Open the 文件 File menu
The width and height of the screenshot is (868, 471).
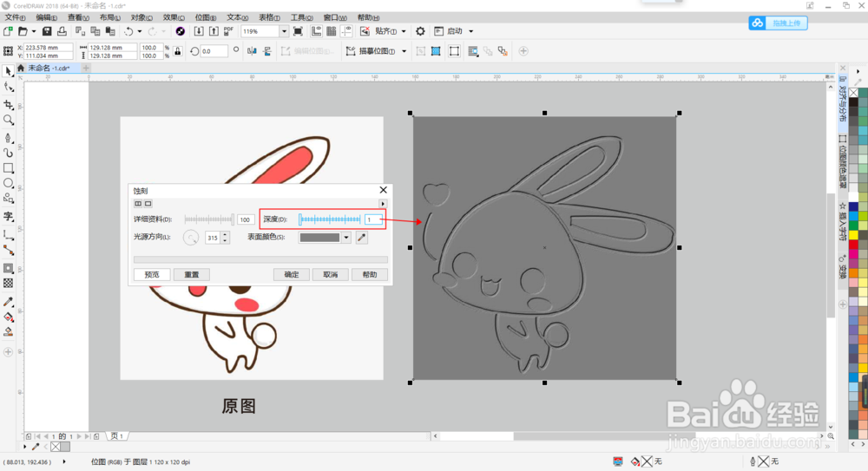pos(15,17)
